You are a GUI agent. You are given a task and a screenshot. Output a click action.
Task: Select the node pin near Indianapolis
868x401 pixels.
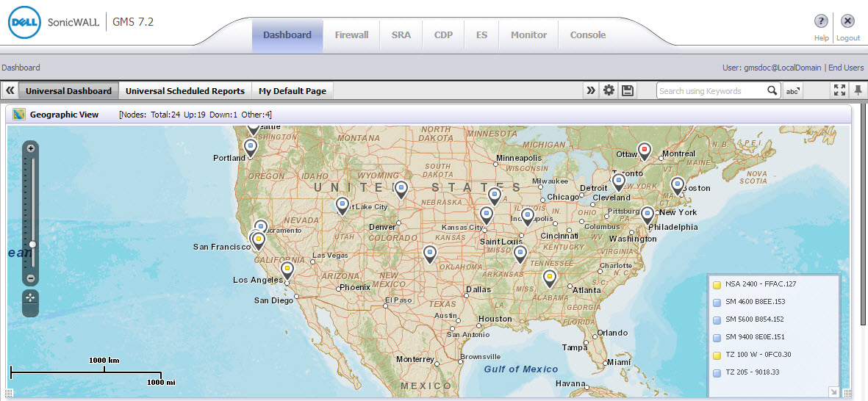click(528, 217)
